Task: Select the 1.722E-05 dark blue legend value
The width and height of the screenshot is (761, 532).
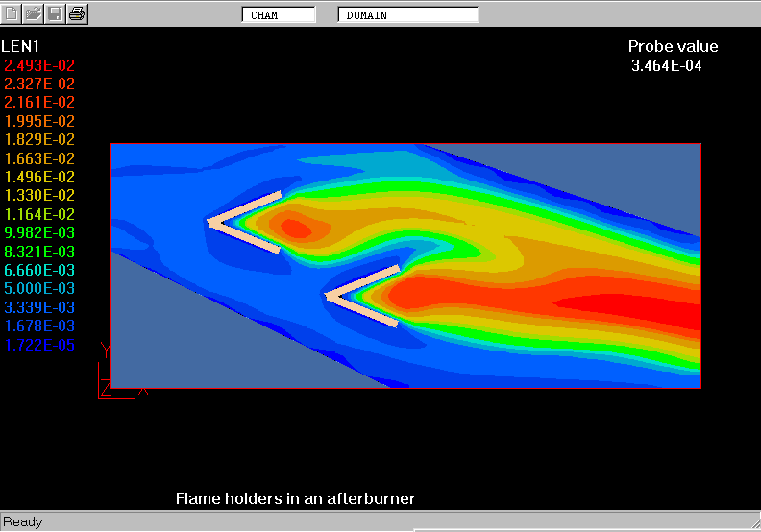Action: point(39,345)
